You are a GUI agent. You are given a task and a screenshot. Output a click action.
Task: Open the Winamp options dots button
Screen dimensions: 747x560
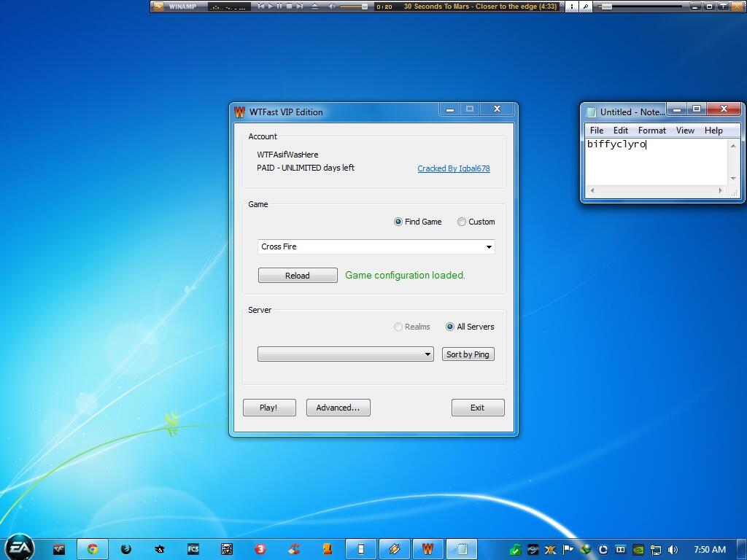pos(571,6)
